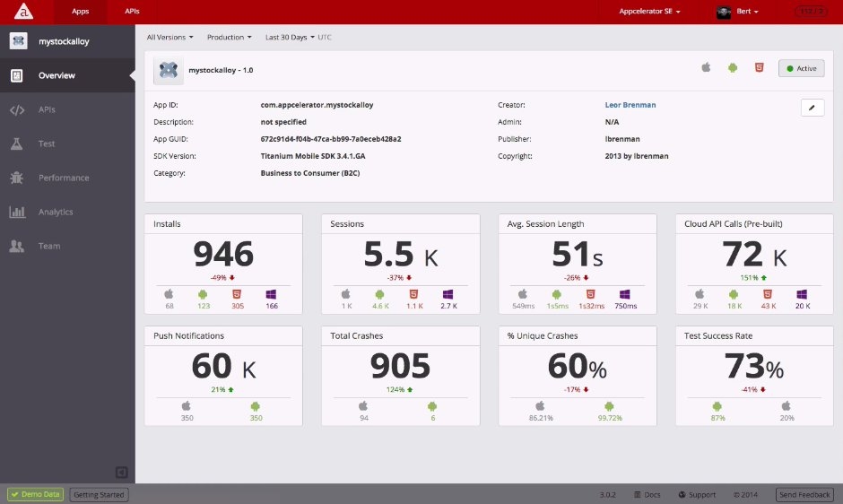Click the mystockalloy app icon in sidebar
Image resolution: width=843 pixels, height=504 pixels.
[x=18, y=41]
